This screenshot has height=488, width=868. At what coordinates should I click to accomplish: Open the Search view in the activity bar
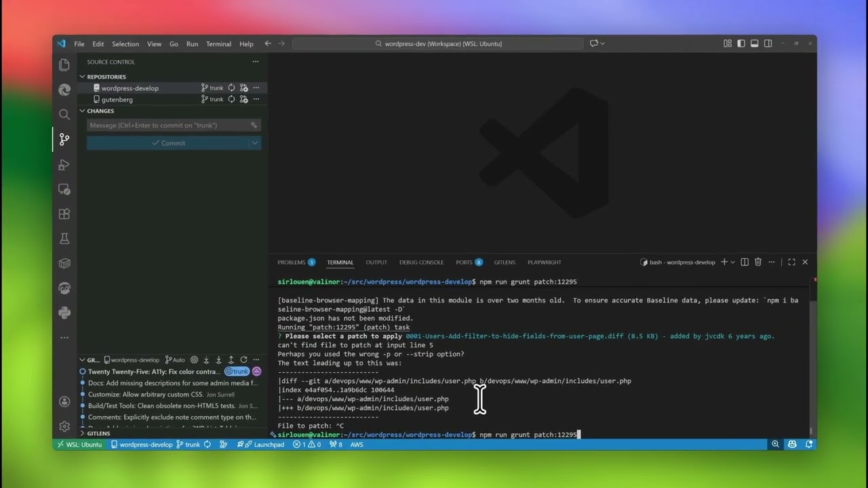coord(64,115)
